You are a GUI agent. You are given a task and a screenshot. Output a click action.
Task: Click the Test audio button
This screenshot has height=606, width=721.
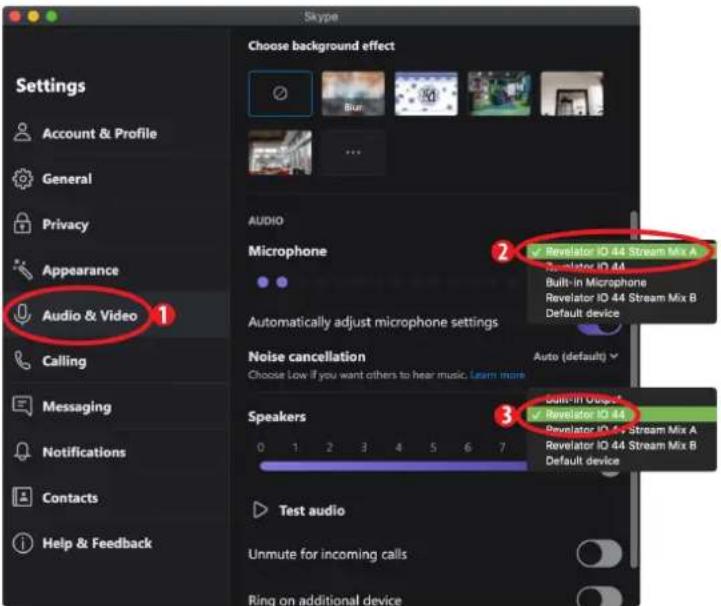tap(298, 510)
